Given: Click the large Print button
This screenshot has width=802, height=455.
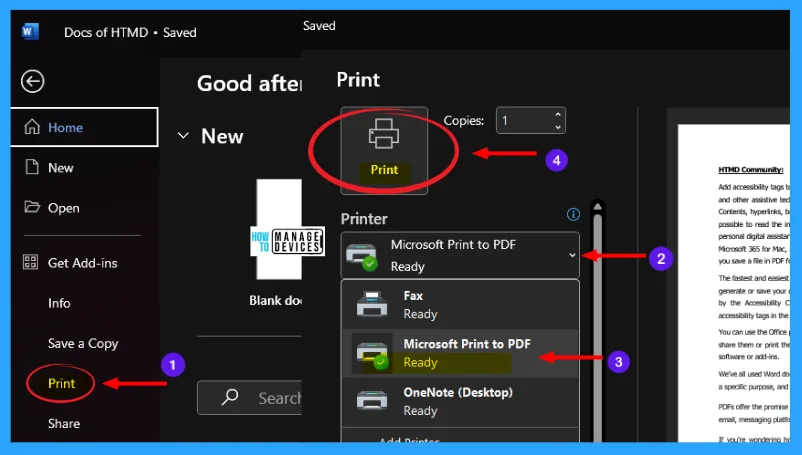Looking at the screenshot, I should point(384,151).
